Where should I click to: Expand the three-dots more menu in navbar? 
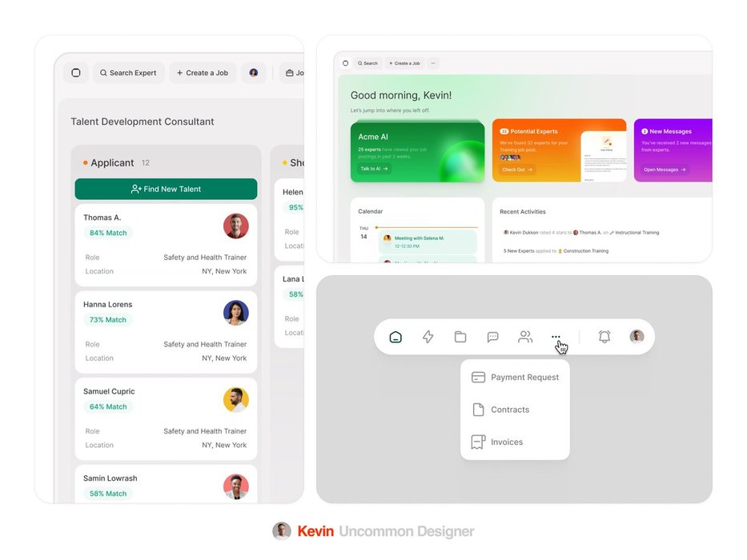point(556,337)
